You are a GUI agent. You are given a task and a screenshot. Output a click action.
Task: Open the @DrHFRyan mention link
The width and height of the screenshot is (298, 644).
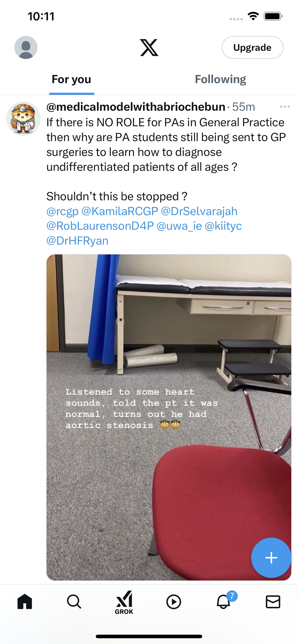click(77, 241)
